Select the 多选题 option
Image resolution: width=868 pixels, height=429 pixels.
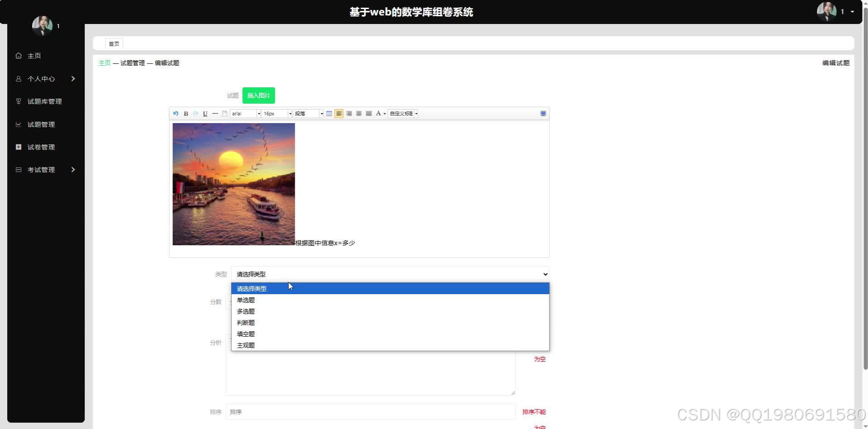pyautogui.click(x=390, y=311)
